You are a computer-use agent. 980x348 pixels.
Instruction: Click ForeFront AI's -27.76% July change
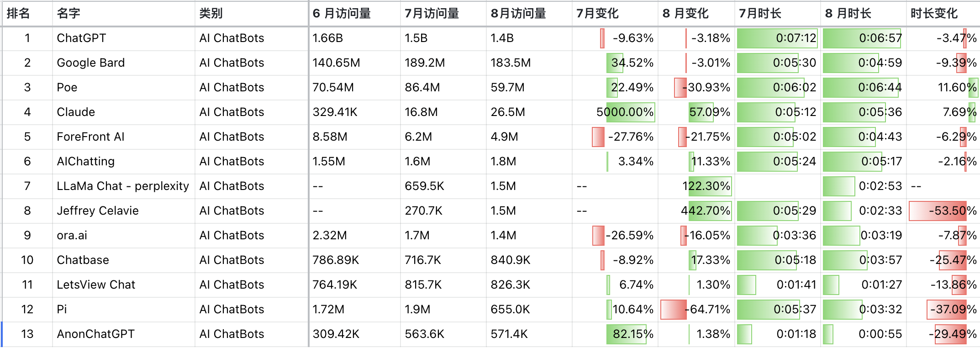[x=615, y=137]
